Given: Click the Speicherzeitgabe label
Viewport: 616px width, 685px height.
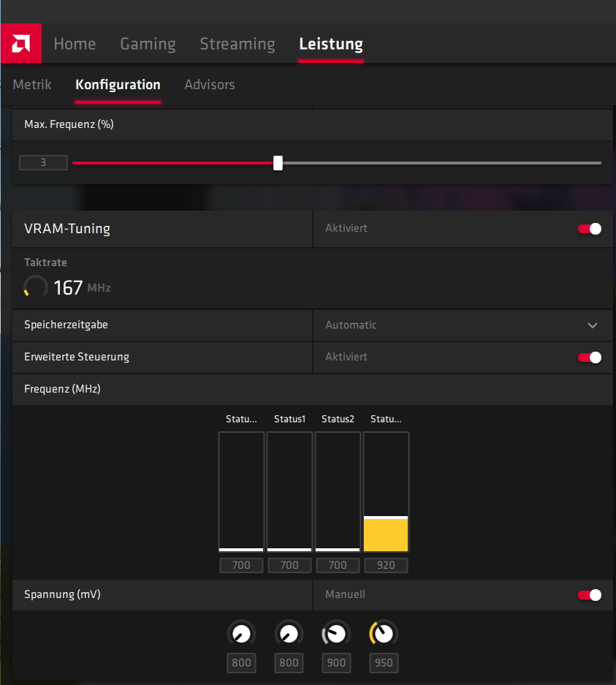Looking at the screenshot, I should (x=66, y=325).
